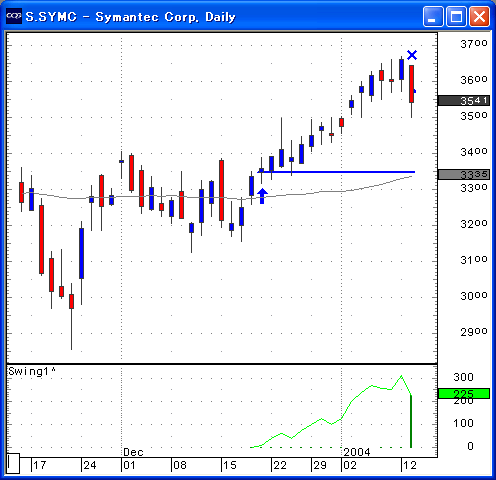
Task: Click the date label 01 below Dec
Action: tap(129, 465)
